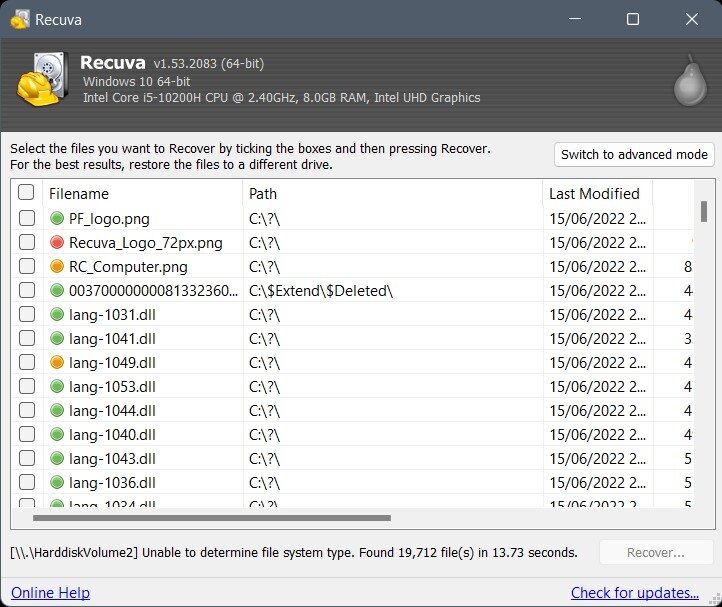Select the lang-1036.dll filename
Image resolution: width=722 pixels, height=607 pixels.
[x=112, y=483]
